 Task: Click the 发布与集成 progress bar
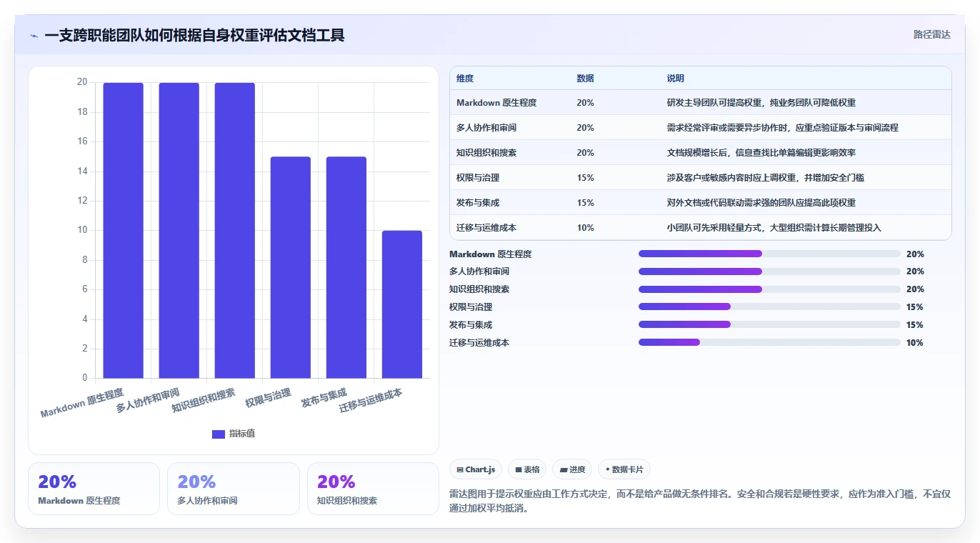[x=769, y=324]
